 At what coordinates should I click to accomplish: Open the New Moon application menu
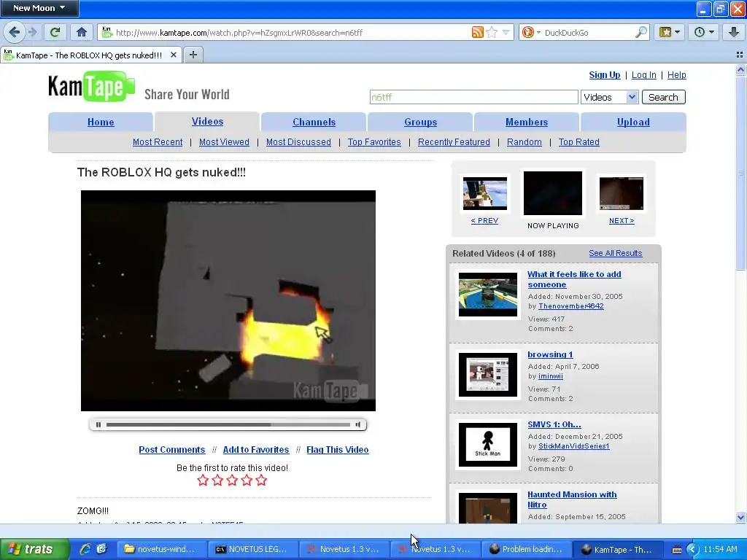[x=39, y=8]
